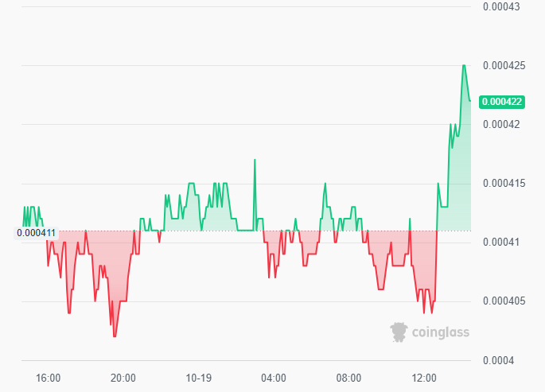
Task: Select the 16:00 time axis label
Action: [48, 378]
